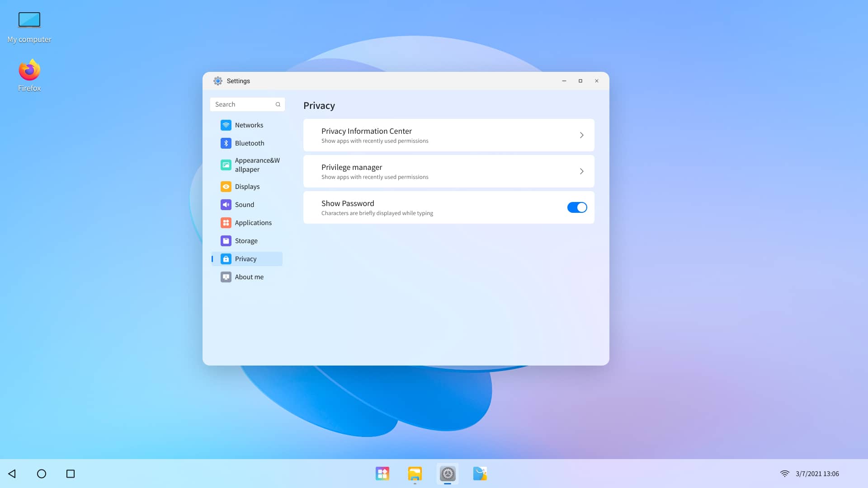Launch the app launcher from the taskbar

pos(382,474)
